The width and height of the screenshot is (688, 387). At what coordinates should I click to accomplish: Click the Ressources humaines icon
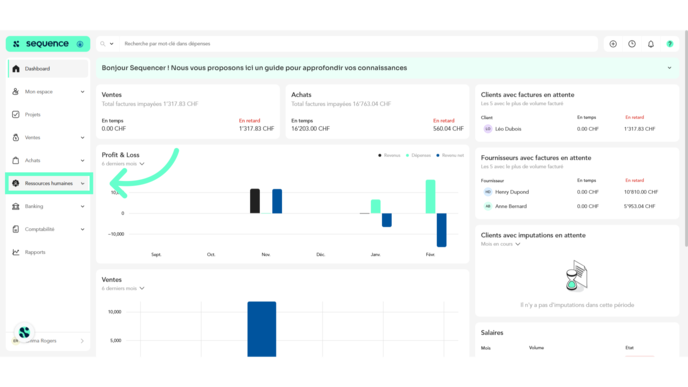(16, 183)
